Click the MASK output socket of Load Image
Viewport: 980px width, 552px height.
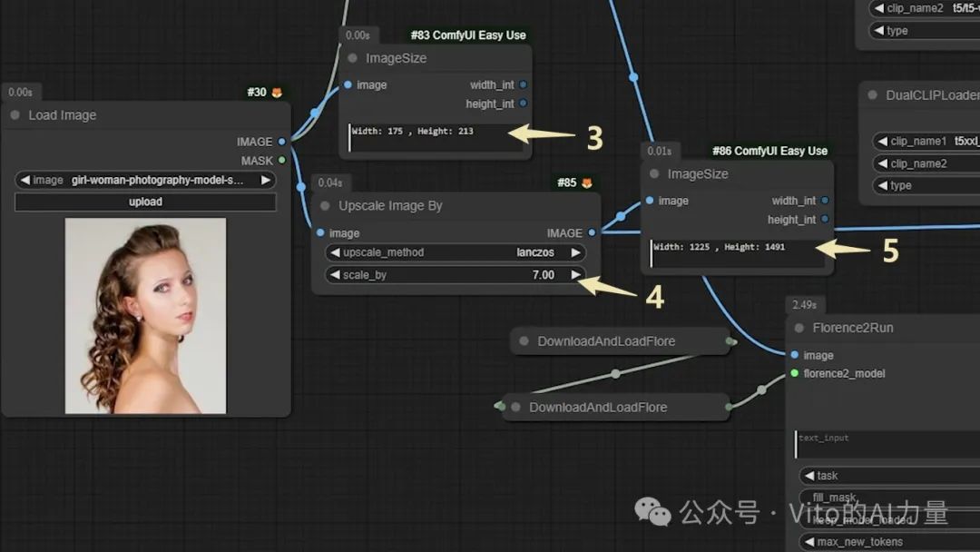[282, 161]
